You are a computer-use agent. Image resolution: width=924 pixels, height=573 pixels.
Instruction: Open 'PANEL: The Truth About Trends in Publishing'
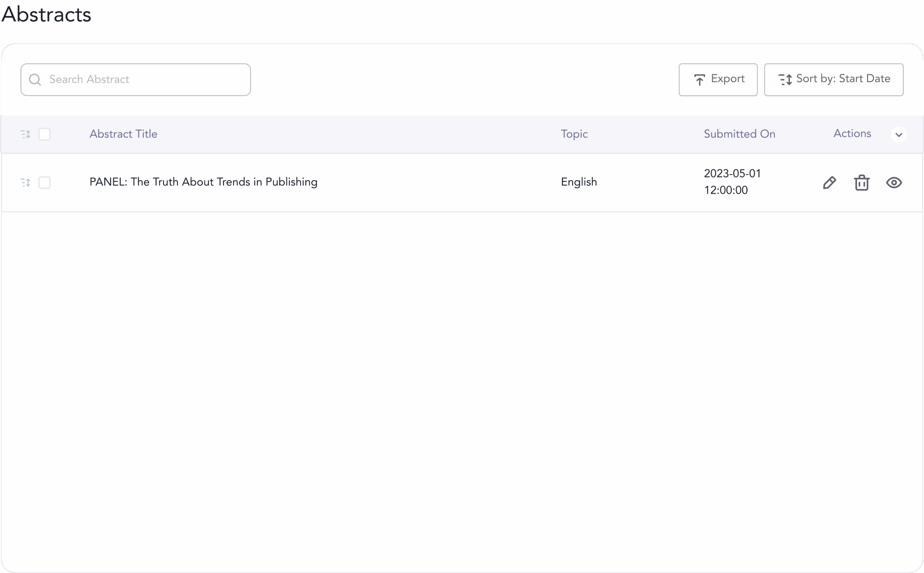pyautogui.click(x=204, y=182)
